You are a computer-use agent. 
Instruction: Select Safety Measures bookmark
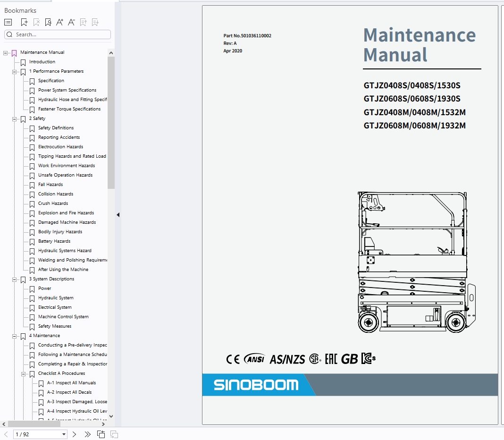(x=55, y=326)
